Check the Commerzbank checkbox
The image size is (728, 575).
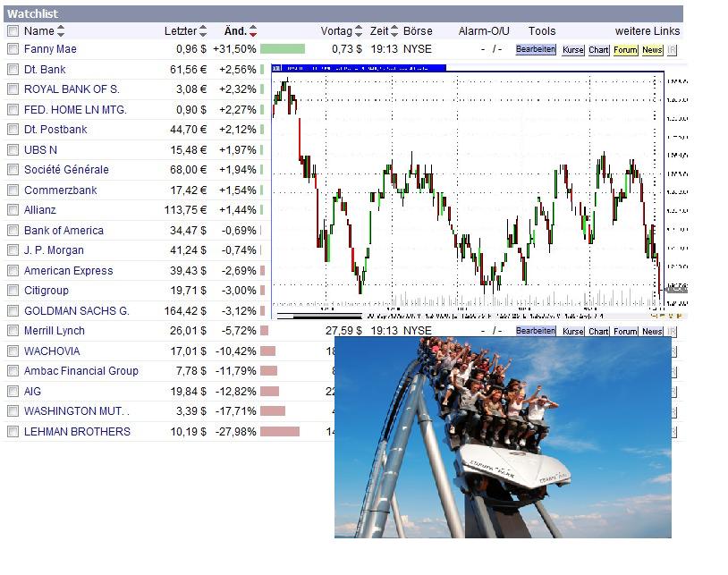pyautogui.click(x=13, y=190)
